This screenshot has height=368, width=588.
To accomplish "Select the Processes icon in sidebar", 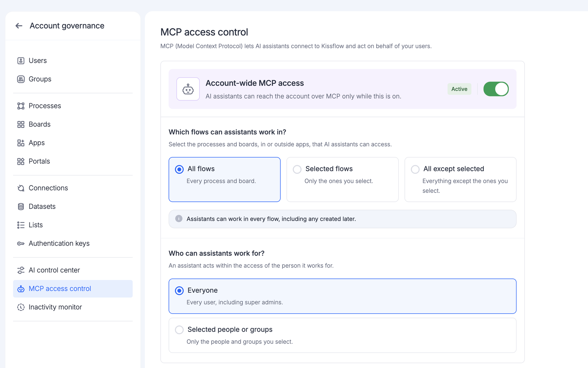I will [21, 106].
